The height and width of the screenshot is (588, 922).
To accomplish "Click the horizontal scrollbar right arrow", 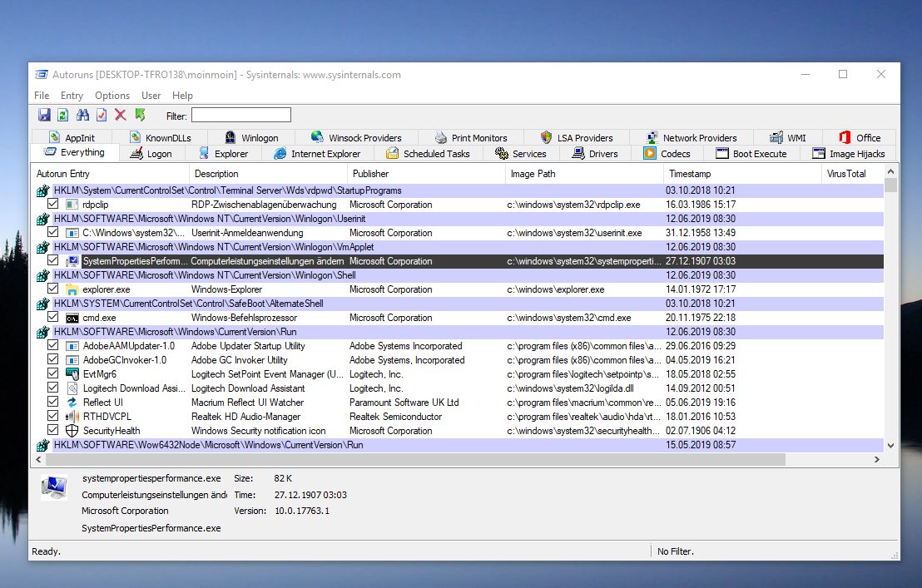I will pos(877,459).
